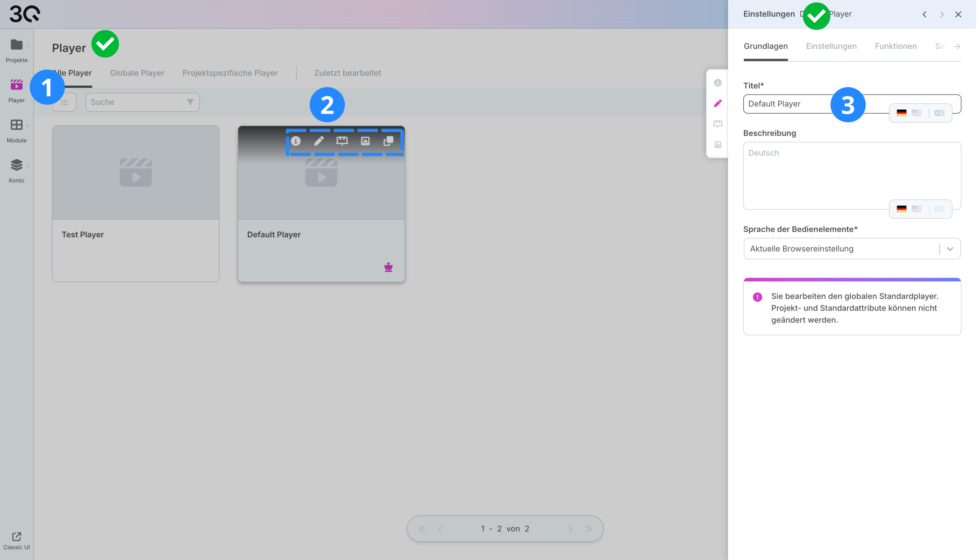977x560 pixels.
Task: Open Projekte in the left sidebar
Action: click(x=16, y=50)
